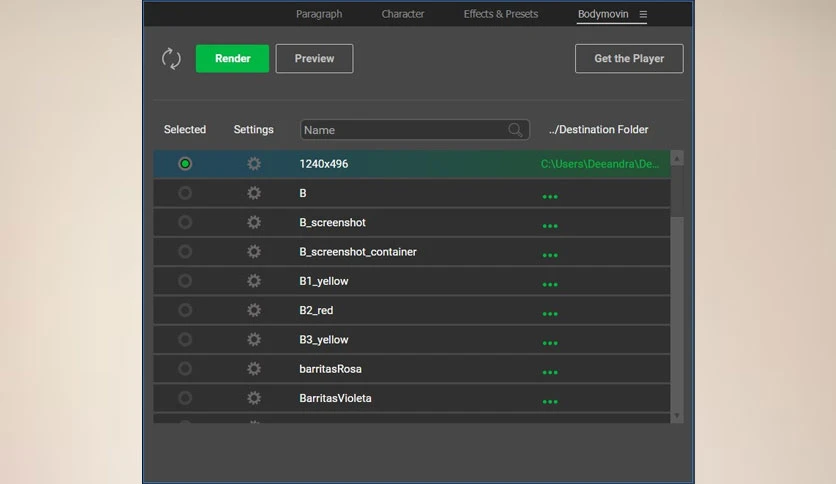Deselect the 1240x496 composition radio
Image resolution: width=836 pixels, height=484 pixels.
coord(185,164)
